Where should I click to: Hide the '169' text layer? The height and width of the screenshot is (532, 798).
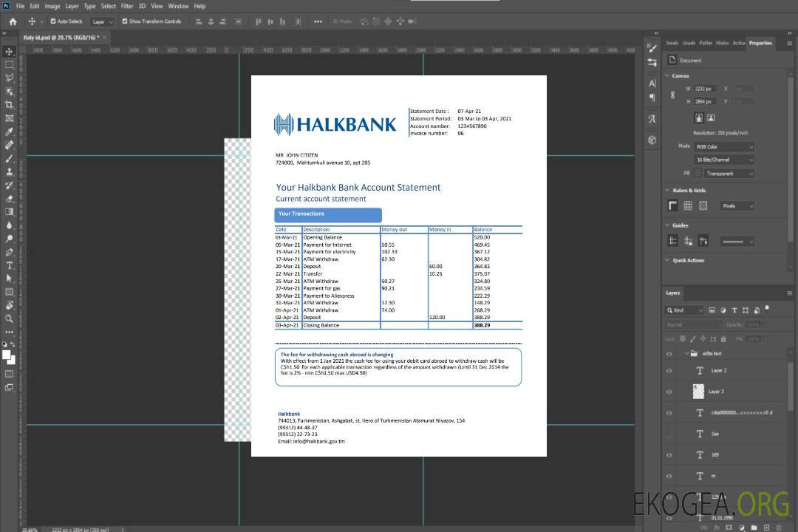tap(669, 455)
